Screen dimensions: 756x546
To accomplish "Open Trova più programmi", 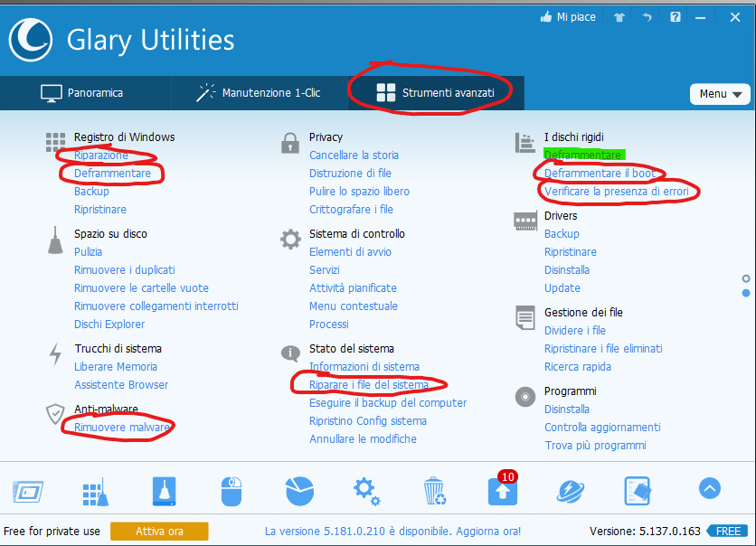I will point(595,446).
